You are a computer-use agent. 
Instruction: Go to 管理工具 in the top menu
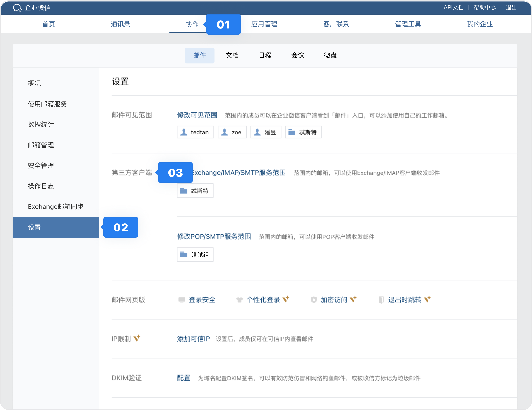coord(408,24)
